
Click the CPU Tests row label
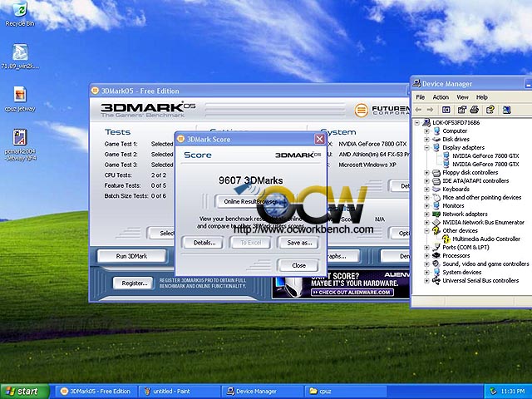[x=118, y=175]
